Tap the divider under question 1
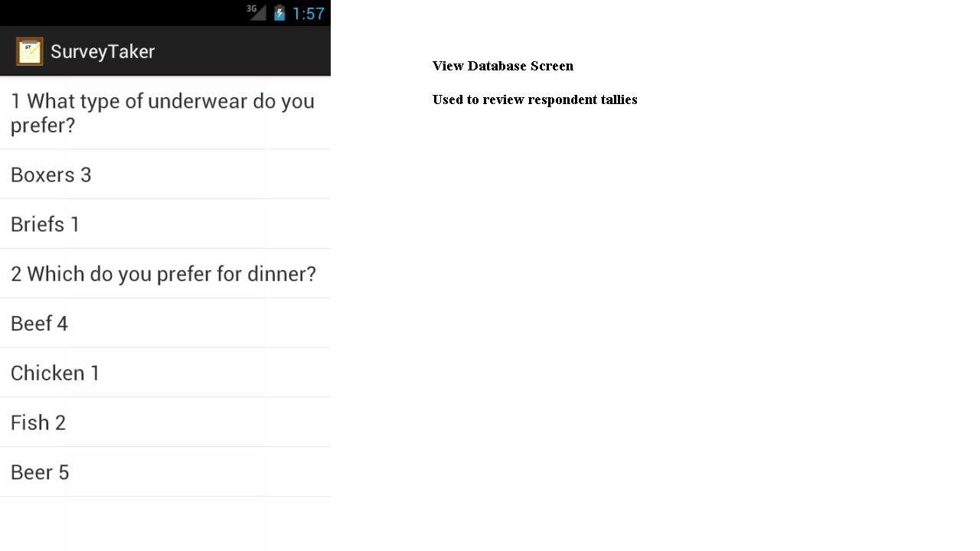This screenshot has width=980, height=551. click(165, 149)
